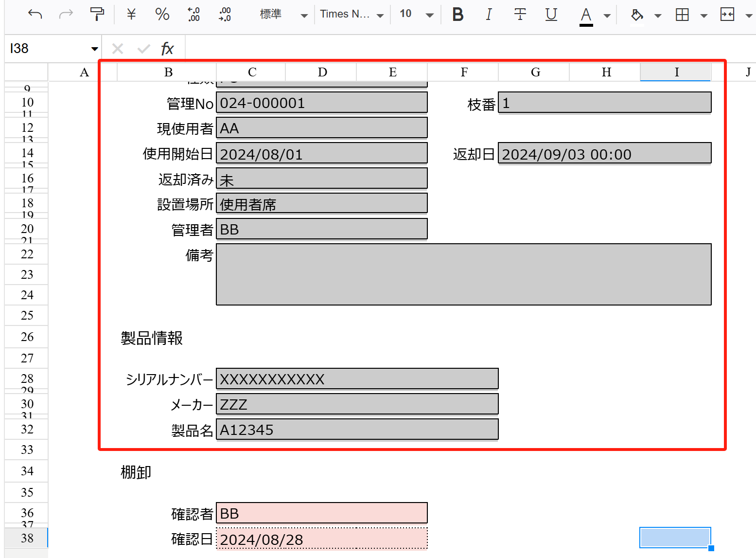Click the 返却済み cell 未

point(322,179)
